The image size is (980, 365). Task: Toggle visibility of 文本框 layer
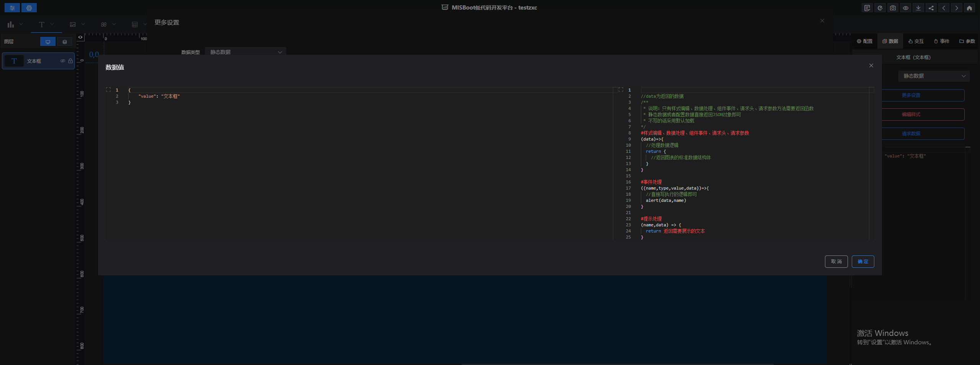(63, 61)
